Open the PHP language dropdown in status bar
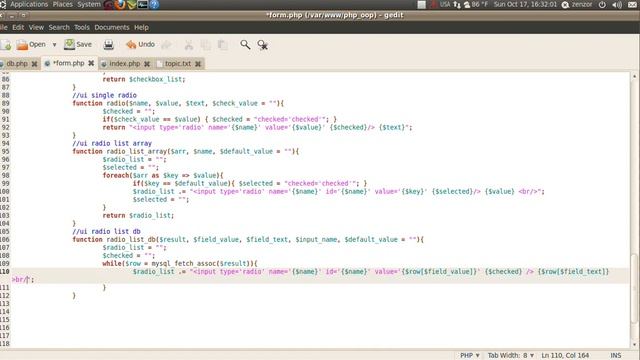The height and width of the screenshot is (360, 640). (x=470, y=356)
